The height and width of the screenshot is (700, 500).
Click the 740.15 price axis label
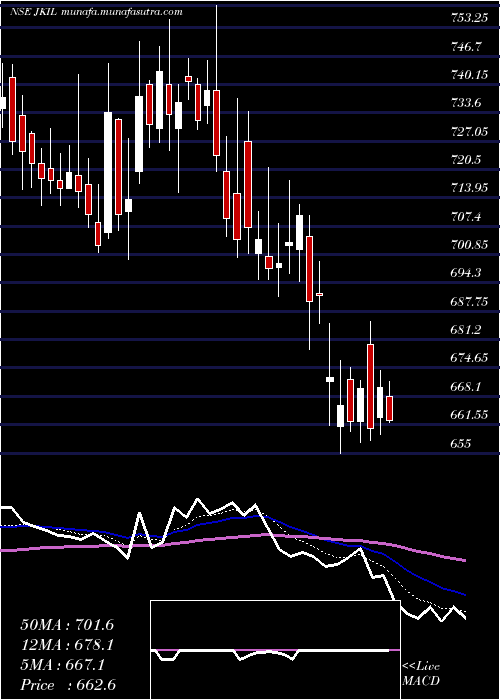[x=468, y=75]
